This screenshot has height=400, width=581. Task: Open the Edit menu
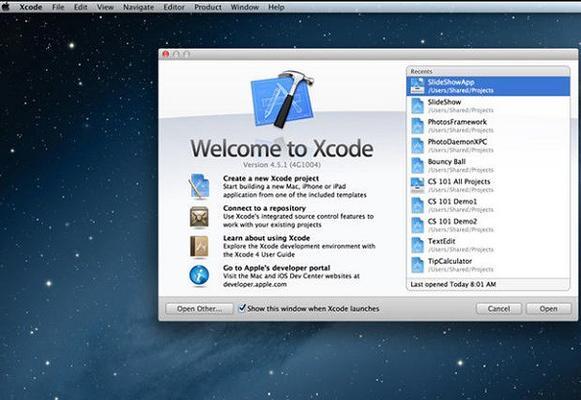coord(80,7)
